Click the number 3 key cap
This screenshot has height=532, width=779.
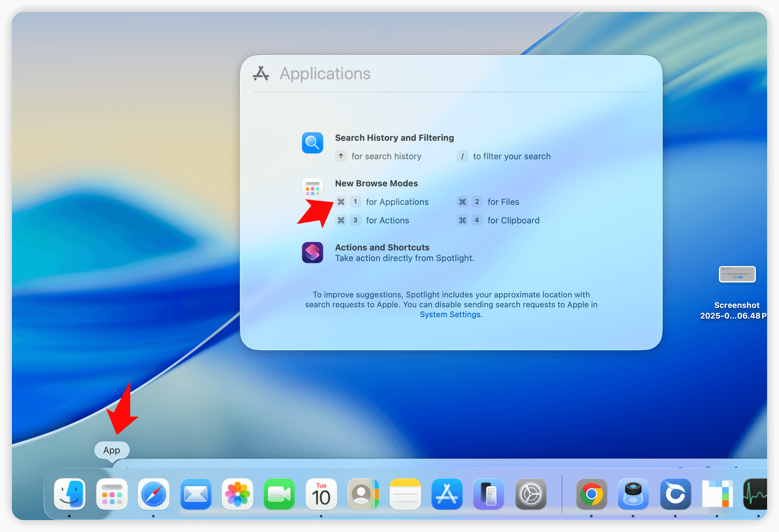coord(355,220)
